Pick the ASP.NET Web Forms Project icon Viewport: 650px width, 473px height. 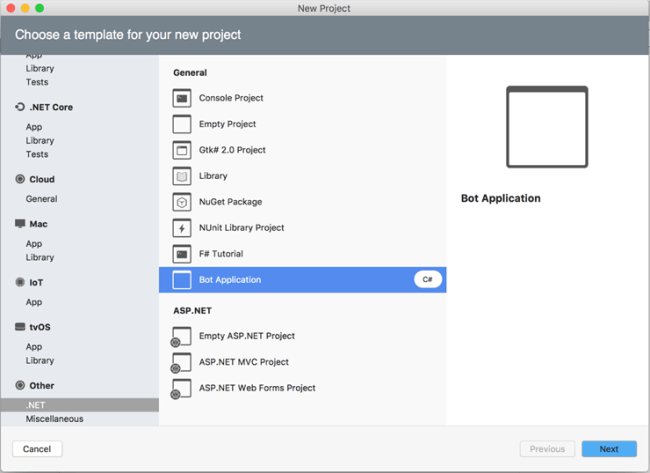tap(181, 389)
